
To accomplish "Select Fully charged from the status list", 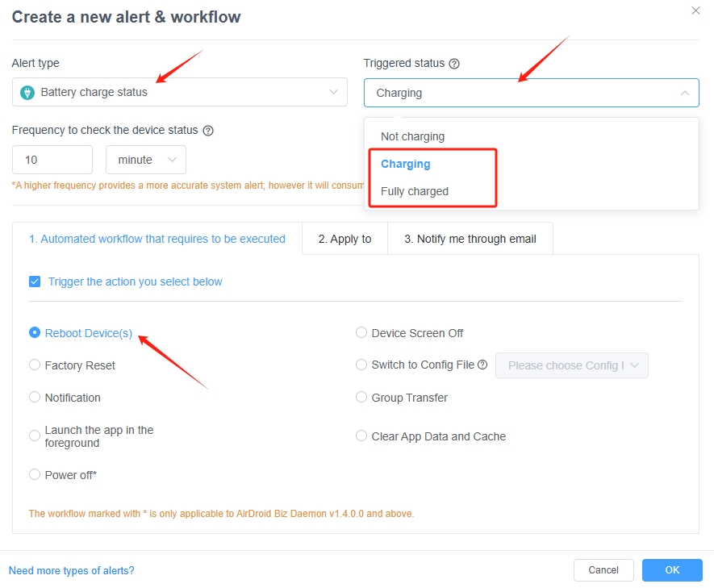I will pos(413,191).
